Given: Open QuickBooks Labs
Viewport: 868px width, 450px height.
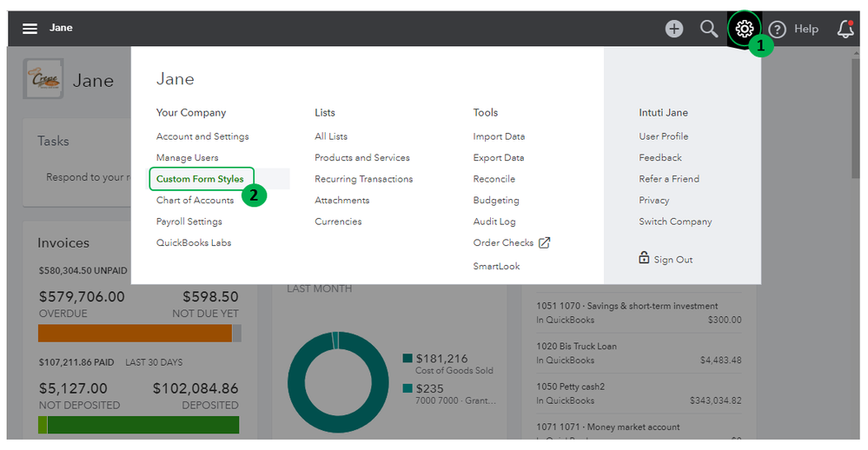Looking at the screenshot, I should point(194,242).
